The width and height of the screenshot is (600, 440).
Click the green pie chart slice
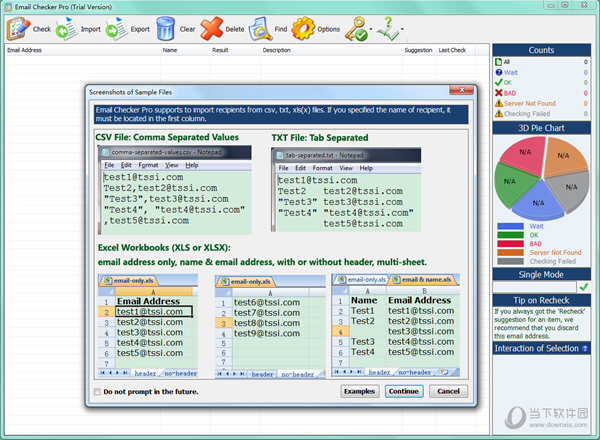click(513, 184)
